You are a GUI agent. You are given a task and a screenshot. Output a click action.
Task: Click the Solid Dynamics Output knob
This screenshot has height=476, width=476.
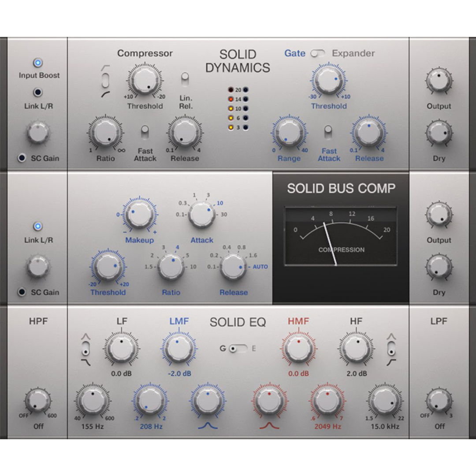[x=439, y=81]
